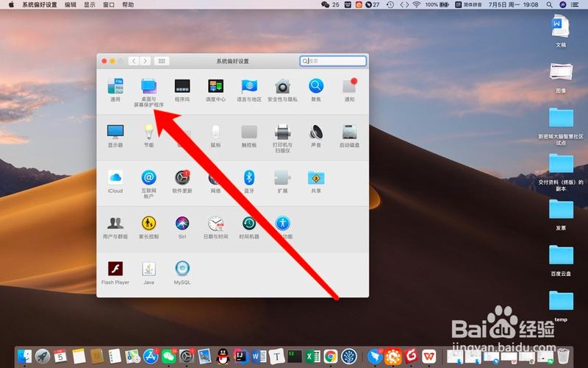Open the 帮助 (Help) menu
The width and height of the screenshot is (588, 368).
tap(128, 4)
